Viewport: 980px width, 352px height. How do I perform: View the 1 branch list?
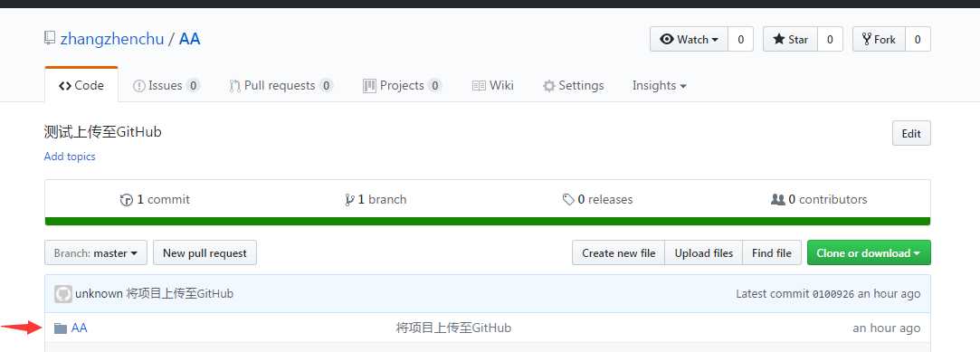tap(376, 199)
